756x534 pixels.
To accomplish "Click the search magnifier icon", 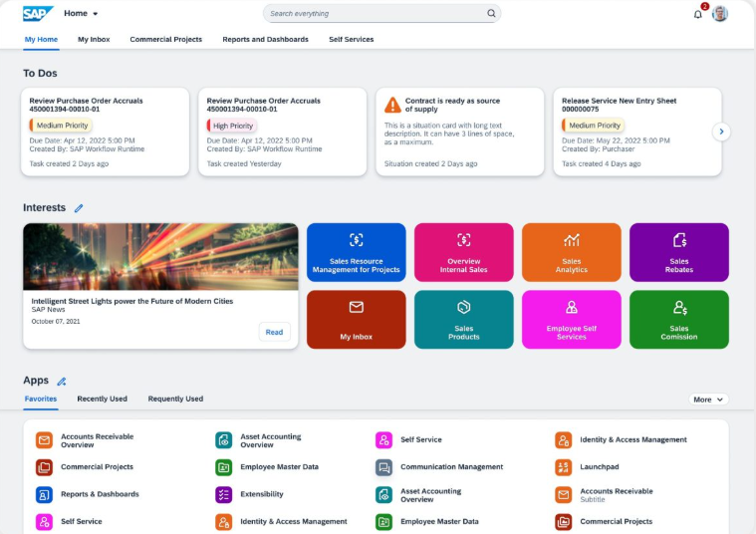I will pyautogui.click(x=491, y=14).
